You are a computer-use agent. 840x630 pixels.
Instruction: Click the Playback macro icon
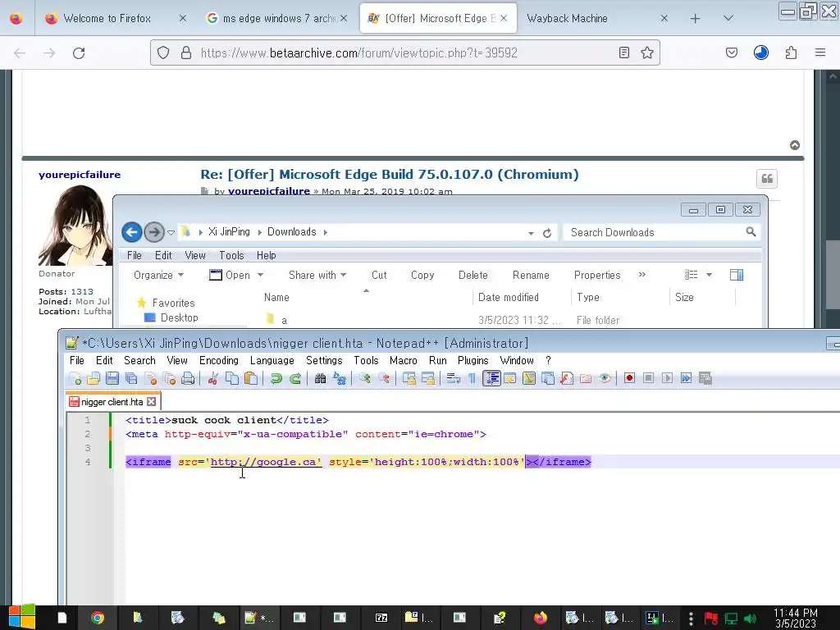click(x=667, y=379)
